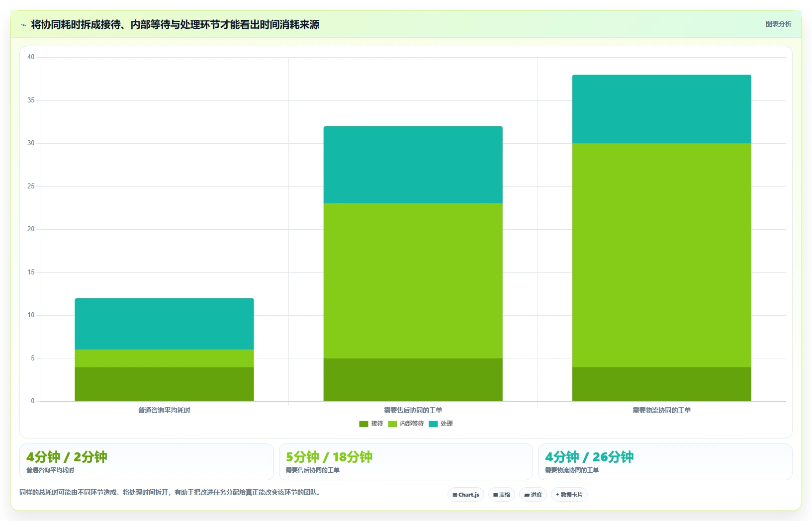
Task: Click the 需要物流协同的工单 caption in the third stat card
Action: [x=572, y=470]
